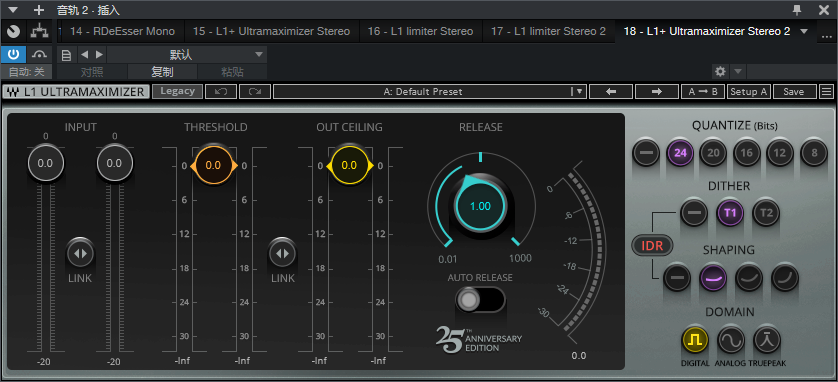Screen dimensions: 838x382
Task: Load previous Waves preset left arrow
Action: [611, 91]
